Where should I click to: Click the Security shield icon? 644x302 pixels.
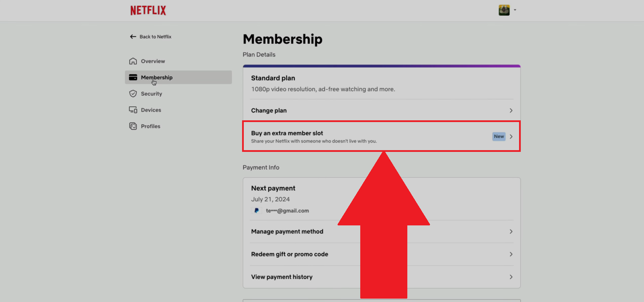click(x=133, y=94)
